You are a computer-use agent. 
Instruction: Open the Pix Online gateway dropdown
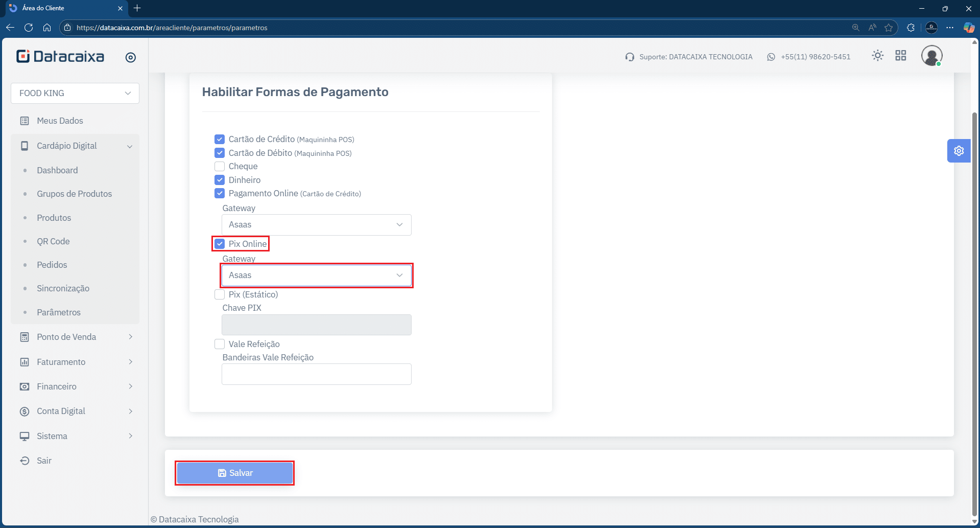click(x=316, y=276)
